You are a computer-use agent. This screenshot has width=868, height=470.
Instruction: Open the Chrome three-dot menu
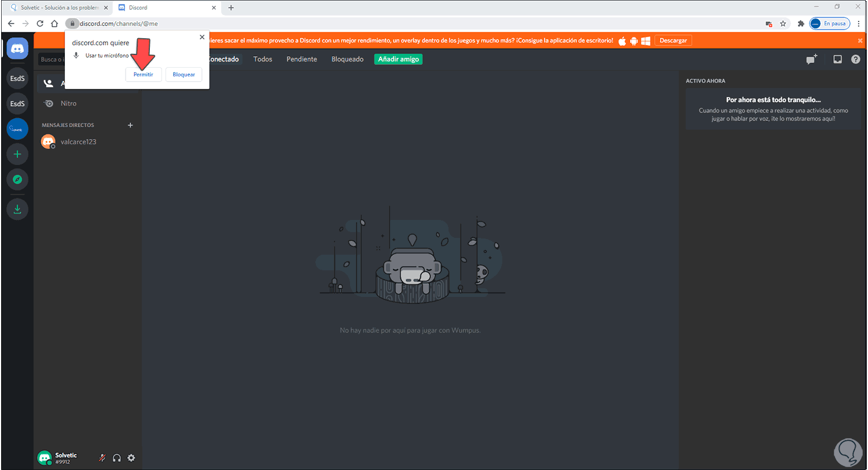pos(858,24)
